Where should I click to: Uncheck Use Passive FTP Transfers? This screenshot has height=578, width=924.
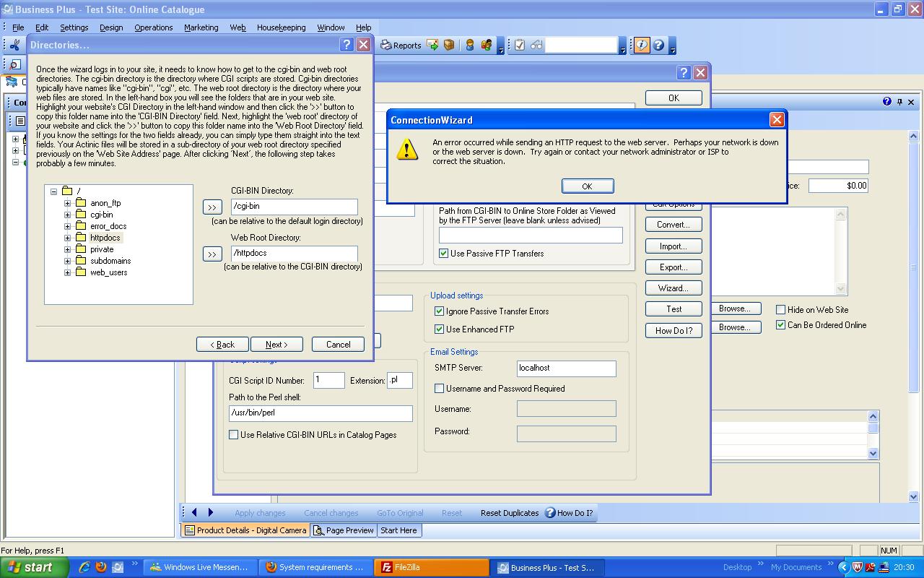click(x=444, y=254)
